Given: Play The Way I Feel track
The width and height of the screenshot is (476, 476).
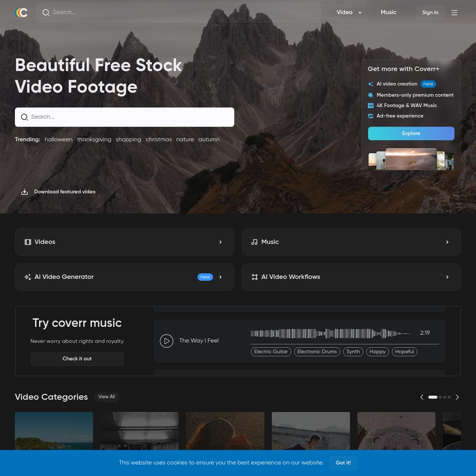Looking at the screenshot, I should click(166, 341).
